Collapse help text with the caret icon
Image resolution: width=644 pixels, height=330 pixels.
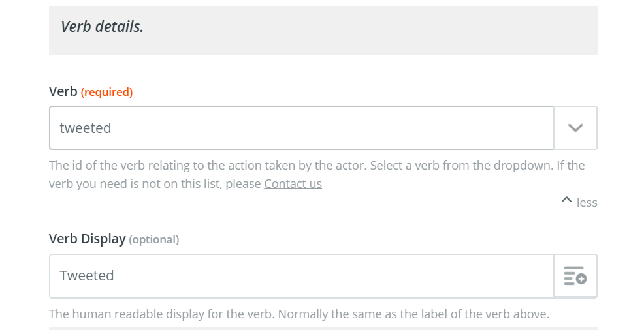(566, 200)
